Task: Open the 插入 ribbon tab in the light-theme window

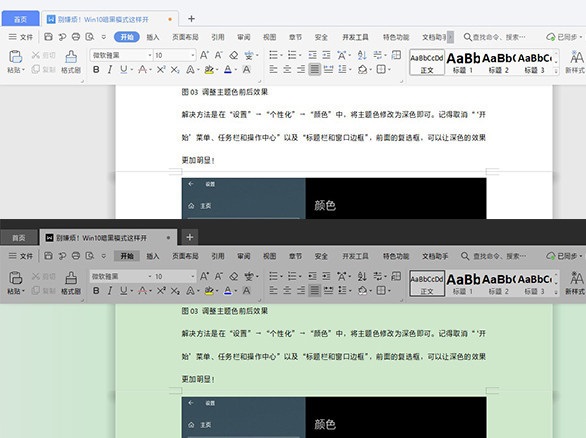Action: click(152, 37)
